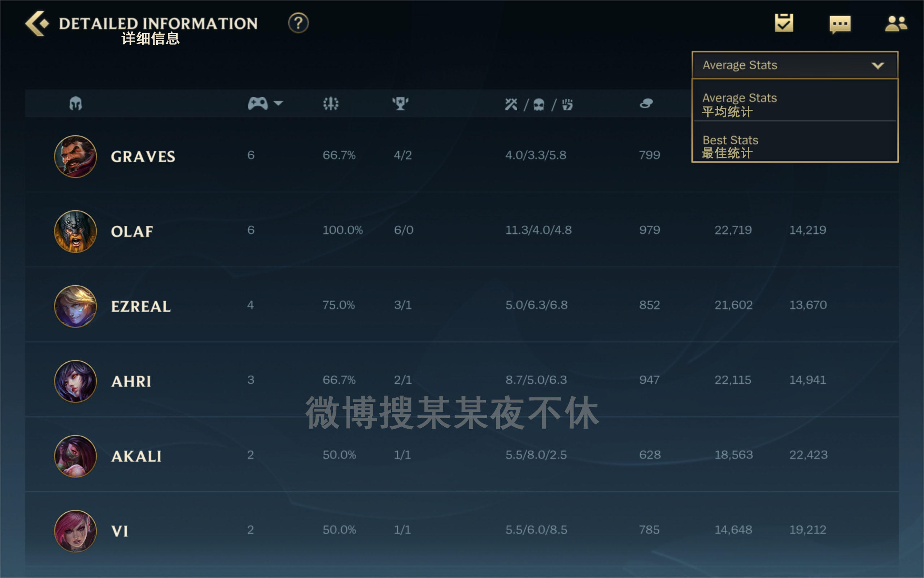Go back using the gold arrow icon

coord(37,23)
